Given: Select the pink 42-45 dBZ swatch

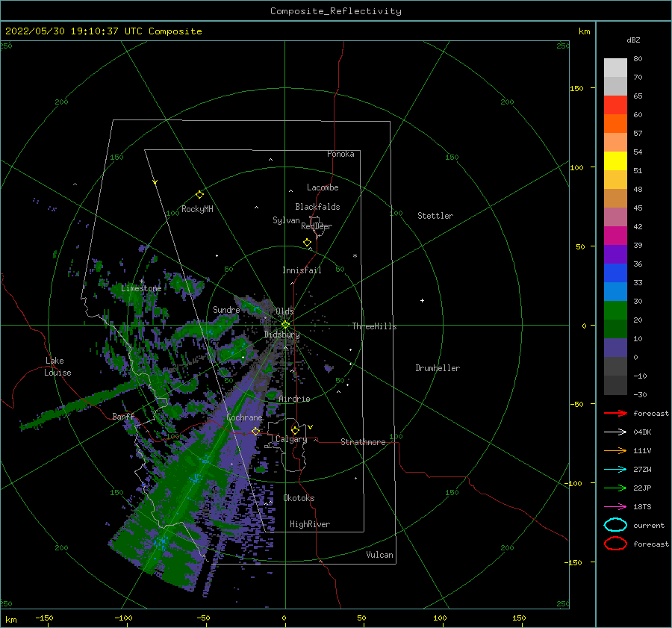Looking at the screenshot, I should [615, 217].
